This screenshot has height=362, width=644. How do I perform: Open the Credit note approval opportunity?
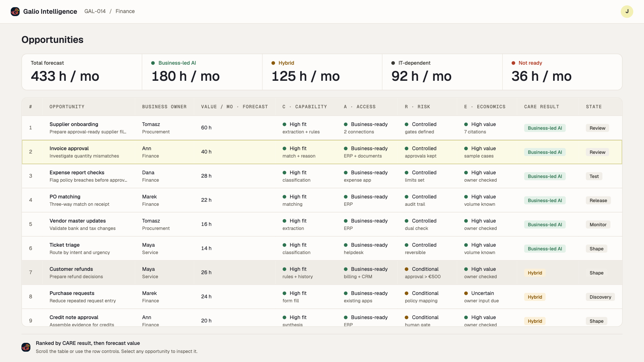(x=74, y=317)
